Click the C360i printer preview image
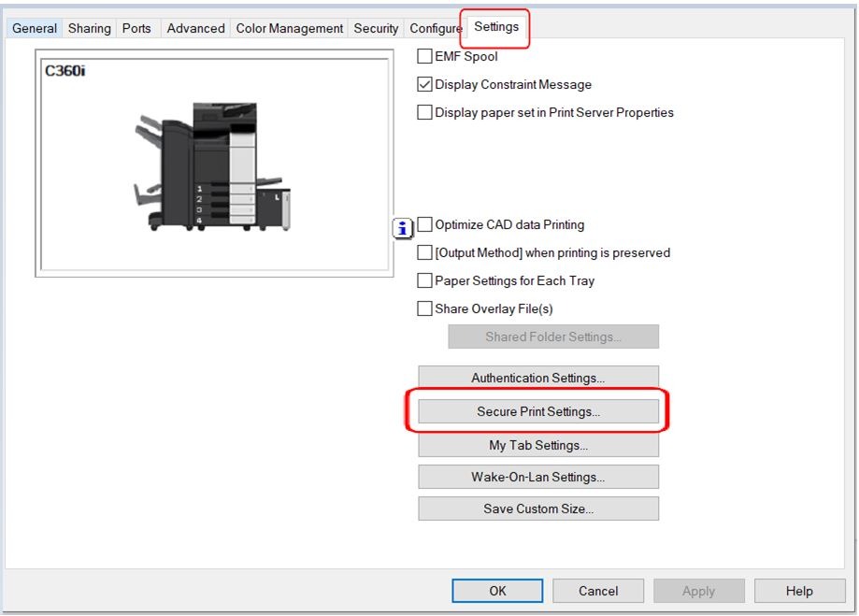Screen dimensions: 859x616 [212, 167]
